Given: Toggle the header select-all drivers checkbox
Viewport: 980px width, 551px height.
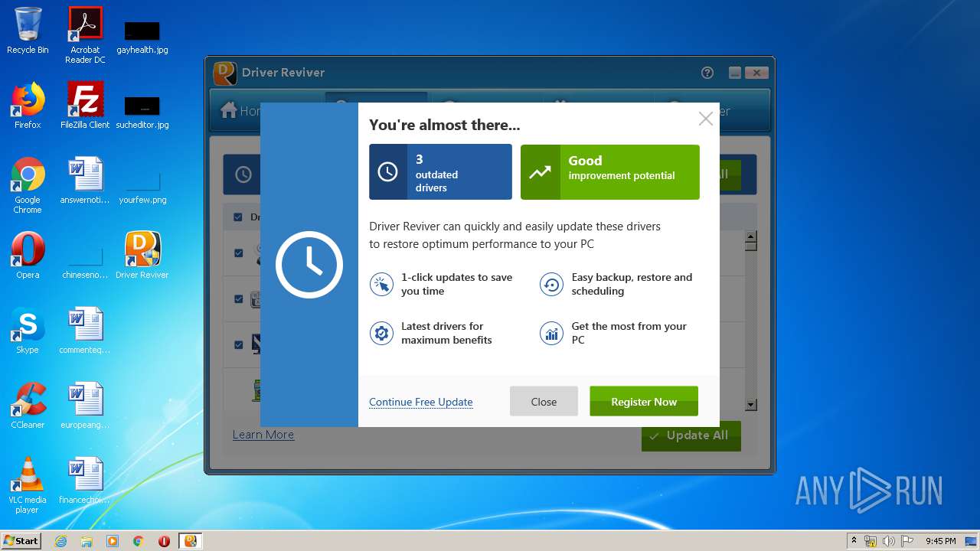Looking at the screenshot, I should point(237,217).
